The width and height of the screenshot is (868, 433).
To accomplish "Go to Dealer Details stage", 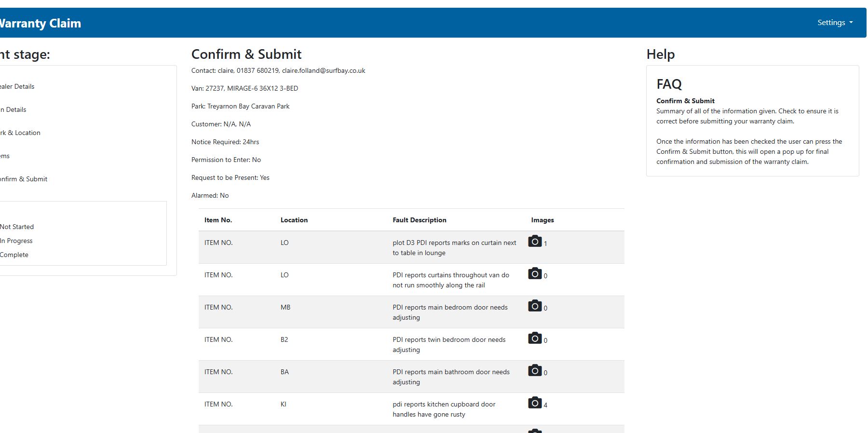I will click(x=17, y=87).
